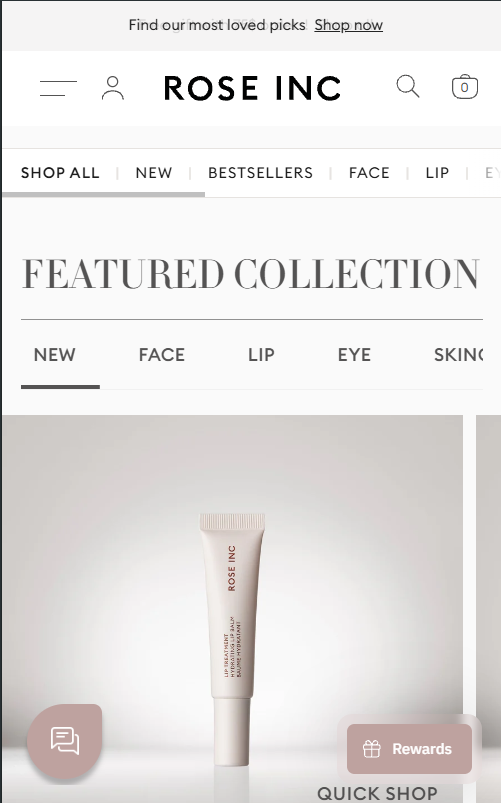Image resolution: width=501 pixels, height=803 pixels.
Task: Open the shopping bag cart icon
Action: [465, 87]
